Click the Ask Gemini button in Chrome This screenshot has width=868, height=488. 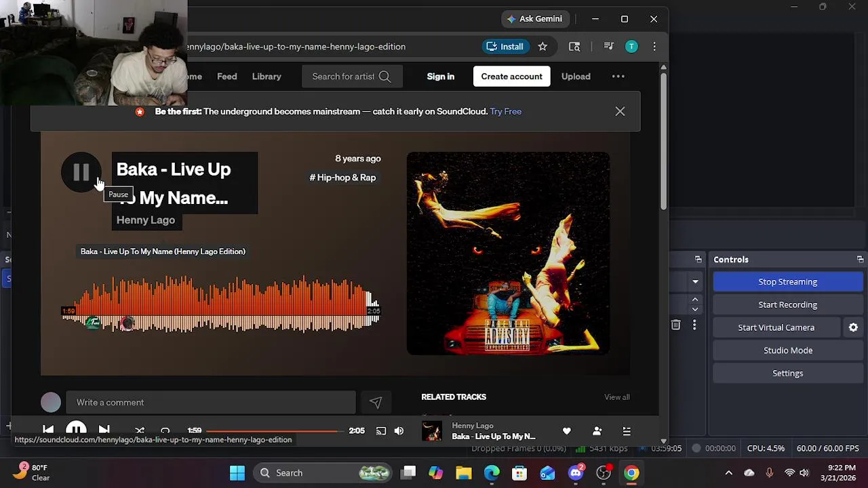[534, 19]
